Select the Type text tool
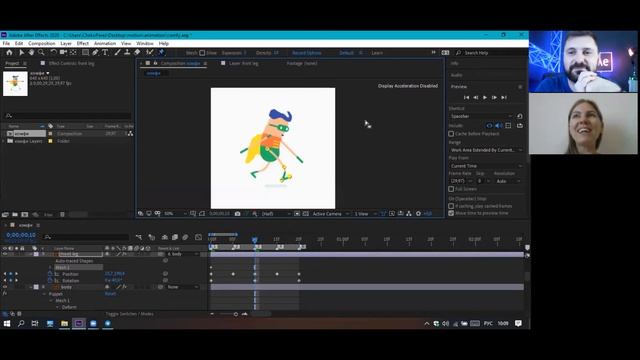 pos(105,52)
